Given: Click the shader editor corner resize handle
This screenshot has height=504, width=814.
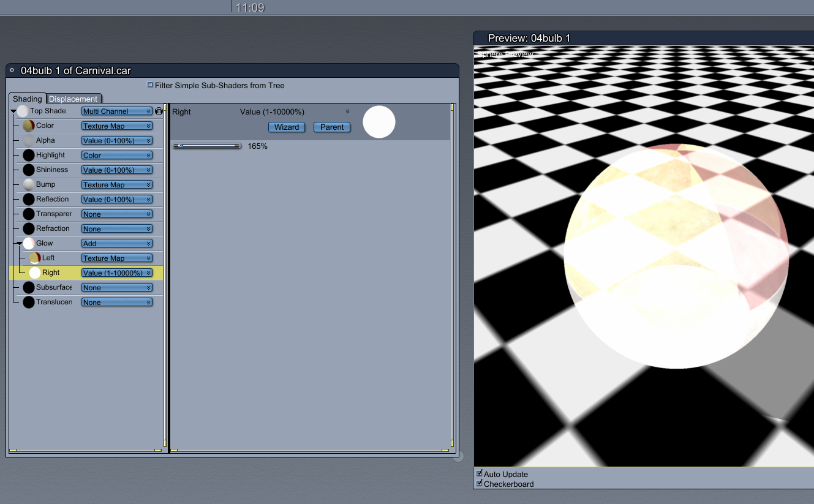Looking at the screenshot, I should [x=458, y=456].
